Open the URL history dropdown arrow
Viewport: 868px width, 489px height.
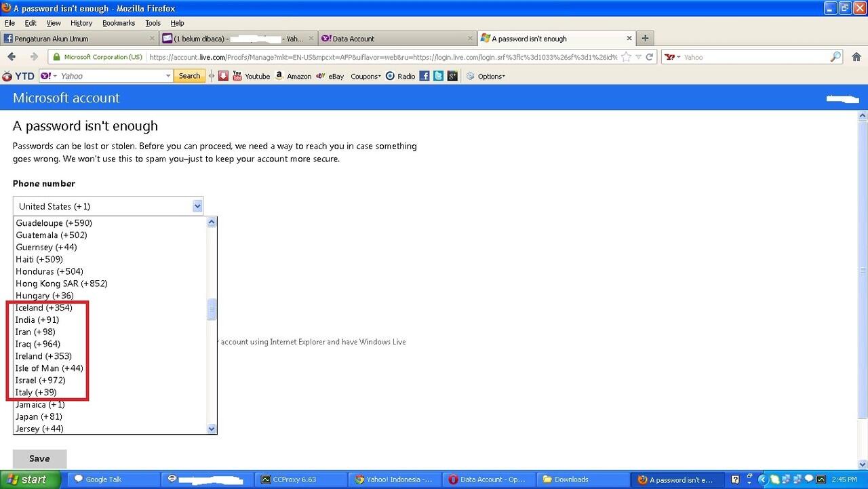638,57
